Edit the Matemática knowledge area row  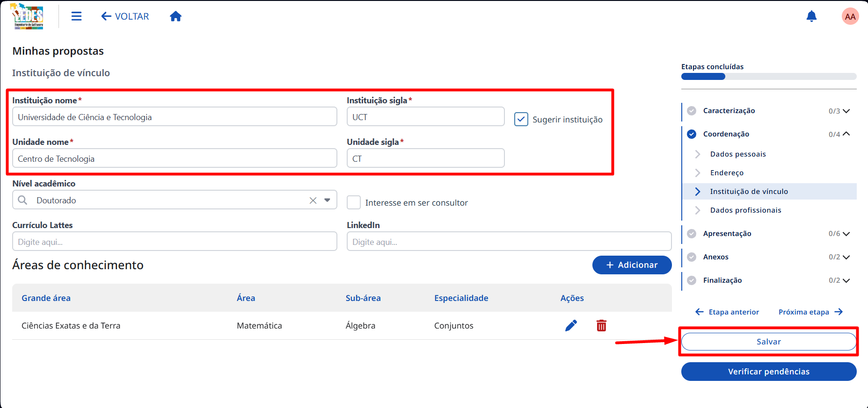tap(571, 326)
